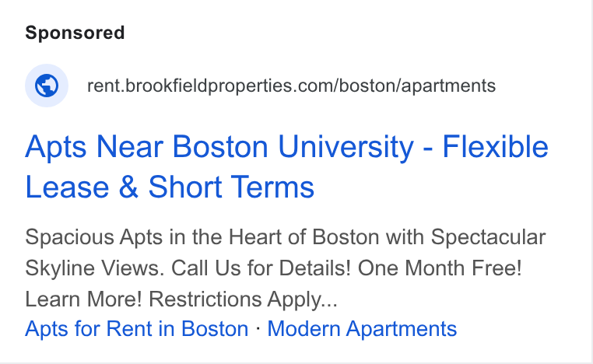Image resolution: width=593 pixels, height=364 pixels.
Task: Click the light-blue circle behind the globe
Action: coord(47,86)
